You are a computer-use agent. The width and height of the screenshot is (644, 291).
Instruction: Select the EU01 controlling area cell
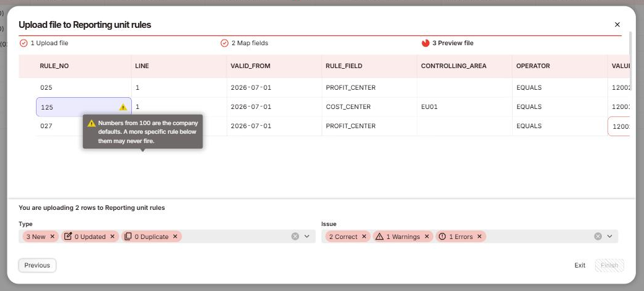(x=465, y=107)
